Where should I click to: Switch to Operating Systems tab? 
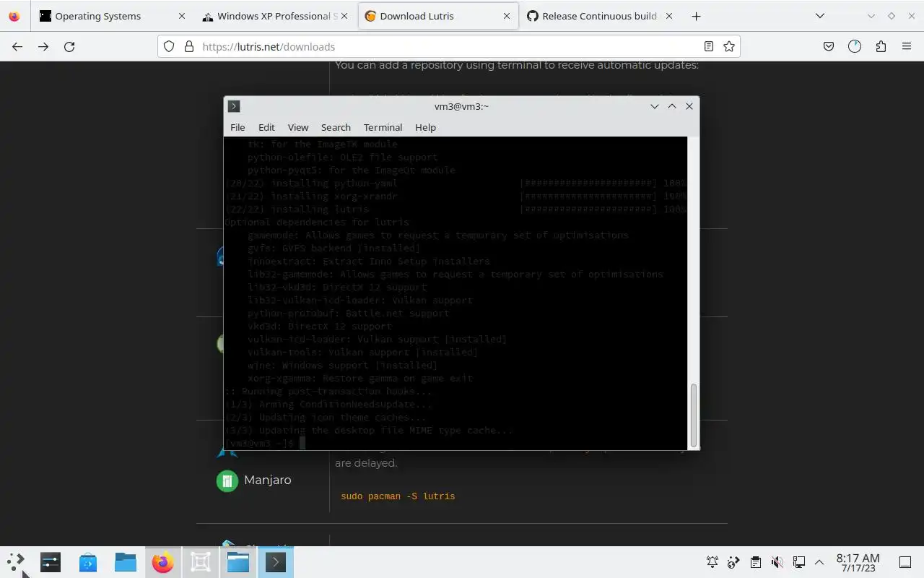[113, 16]
